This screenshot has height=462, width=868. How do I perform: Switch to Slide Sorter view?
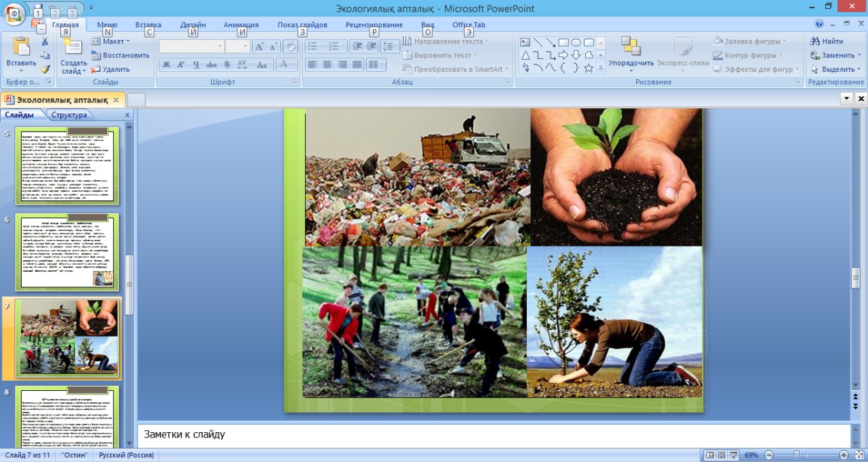pyautogui.click(x=722, y=455)
